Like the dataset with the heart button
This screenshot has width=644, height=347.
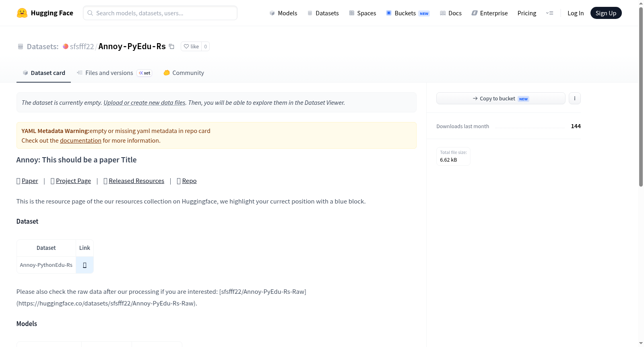pos(191,46)
